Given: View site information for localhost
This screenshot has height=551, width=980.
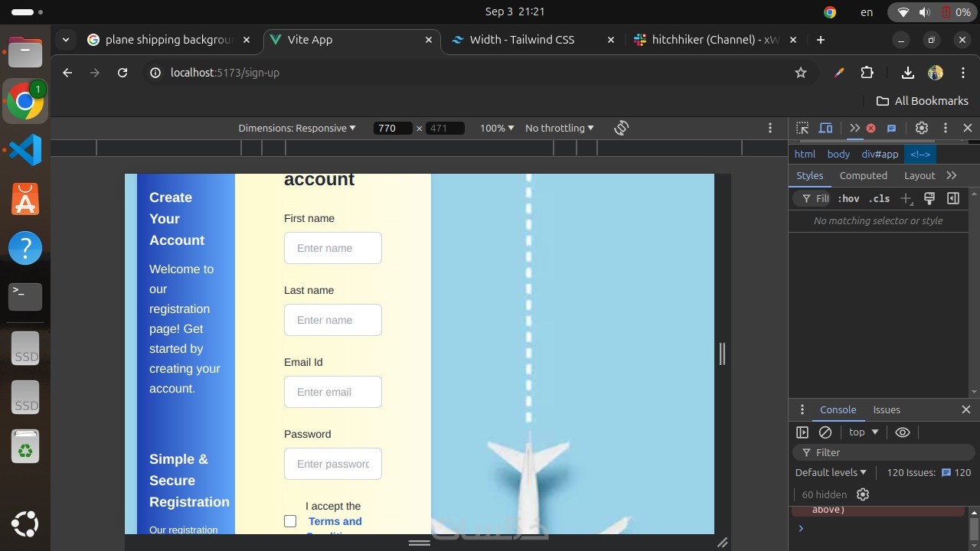Looking at the screenshot, I should coord(155,73).
